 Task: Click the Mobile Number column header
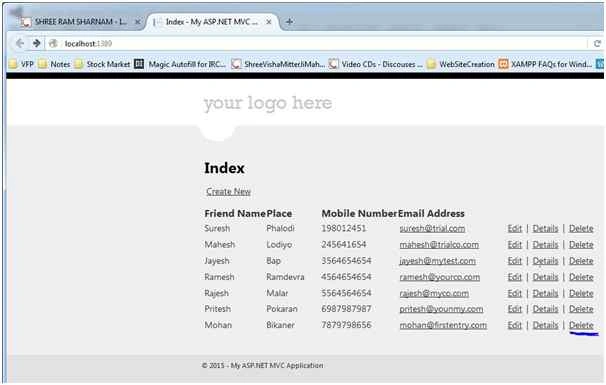point(359,213)
